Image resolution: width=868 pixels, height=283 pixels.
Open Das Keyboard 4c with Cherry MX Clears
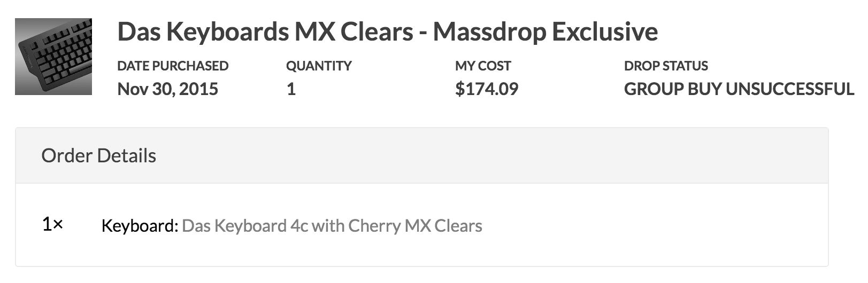pyautogui.click(x=332, y=226)
